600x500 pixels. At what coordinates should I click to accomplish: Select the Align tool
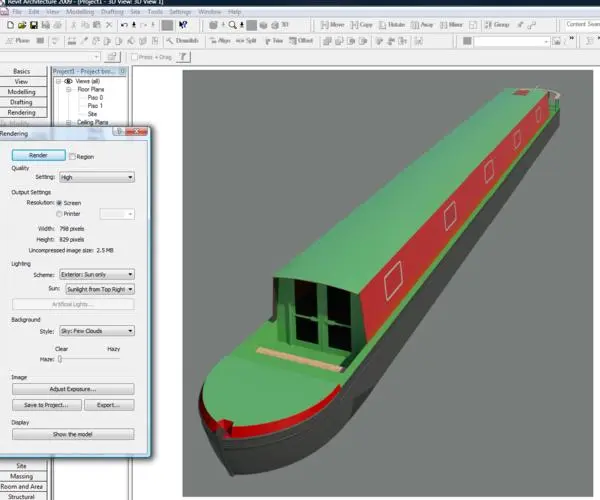[x=220, y=41]
